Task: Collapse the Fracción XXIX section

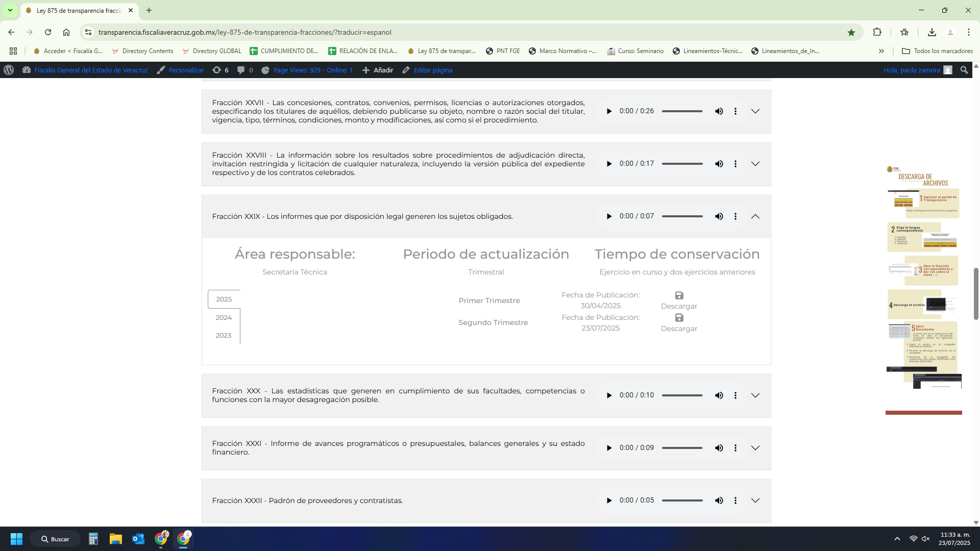Action: (755, 216)
